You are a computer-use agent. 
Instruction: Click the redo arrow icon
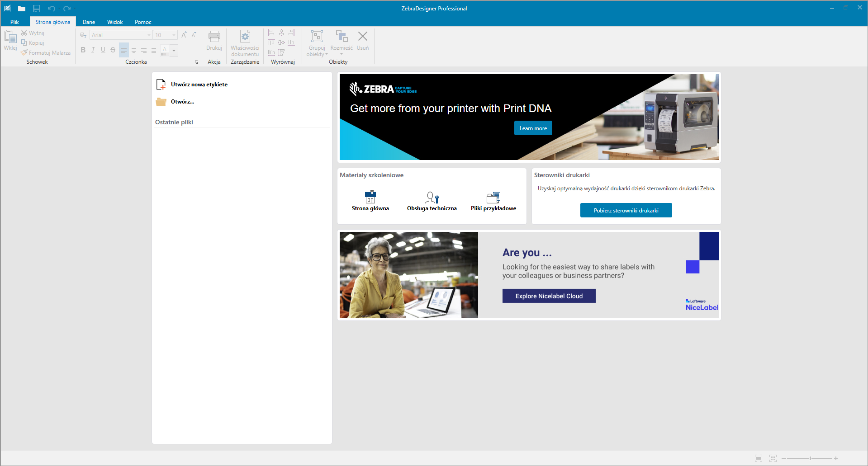pyautogui.click(x=67, y=9)
